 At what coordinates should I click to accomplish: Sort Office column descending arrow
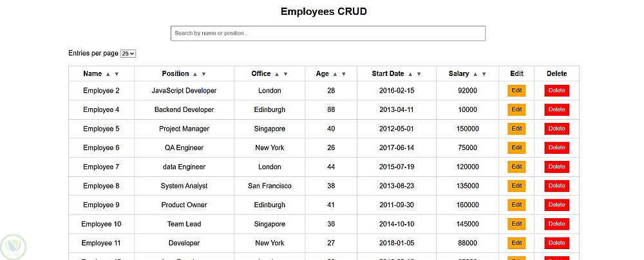point(285,74)
